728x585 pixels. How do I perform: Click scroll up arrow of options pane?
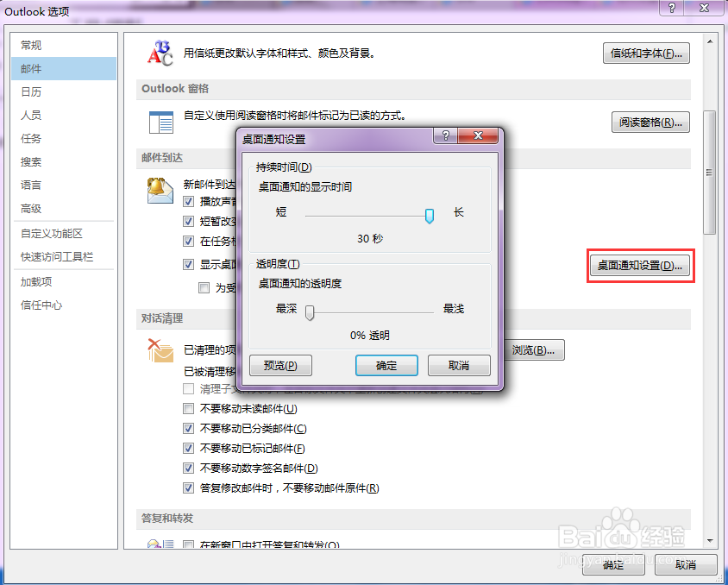pyautogui.click(x=710, y=41)
